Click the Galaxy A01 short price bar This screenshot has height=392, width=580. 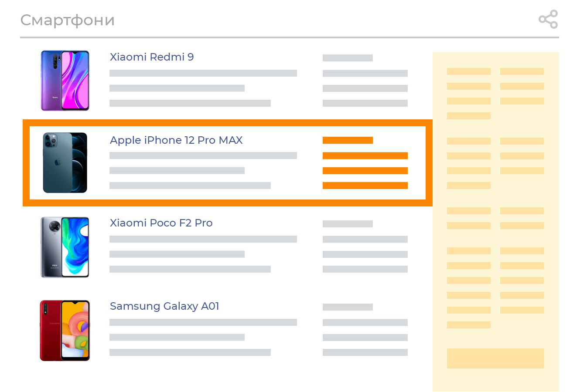(x=348, y=307)
